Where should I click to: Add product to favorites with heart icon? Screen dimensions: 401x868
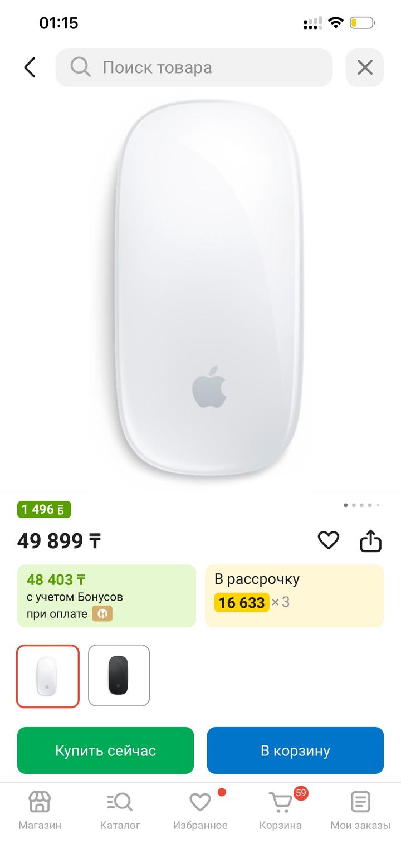[329, 540]
